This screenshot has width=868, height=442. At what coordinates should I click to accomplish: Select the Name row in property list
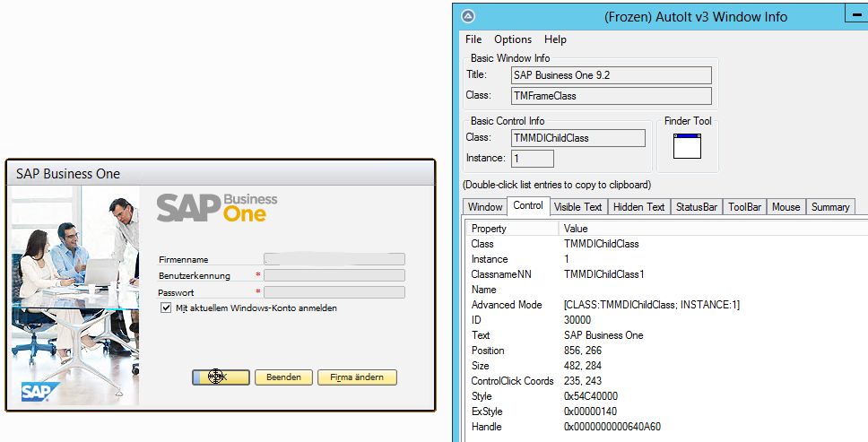tap(667, 290)
